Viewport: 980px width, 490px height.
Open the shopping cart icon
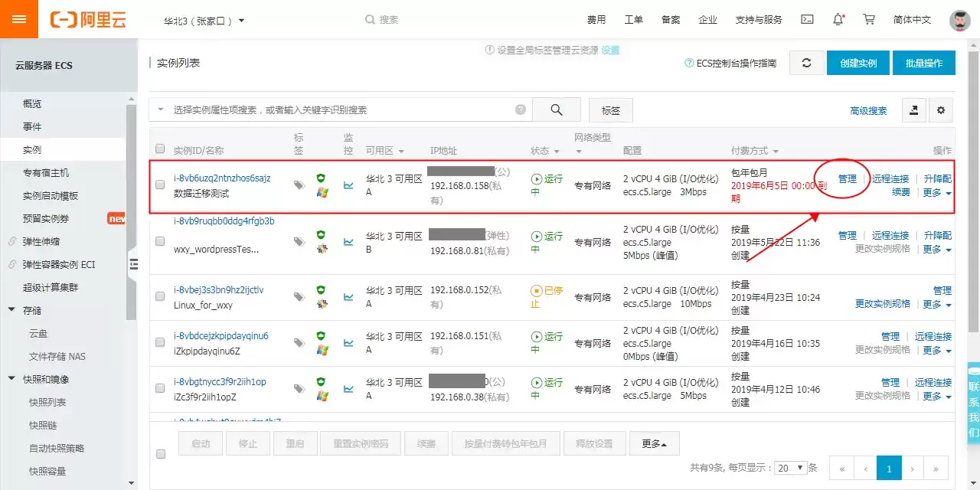pos(869,19)
